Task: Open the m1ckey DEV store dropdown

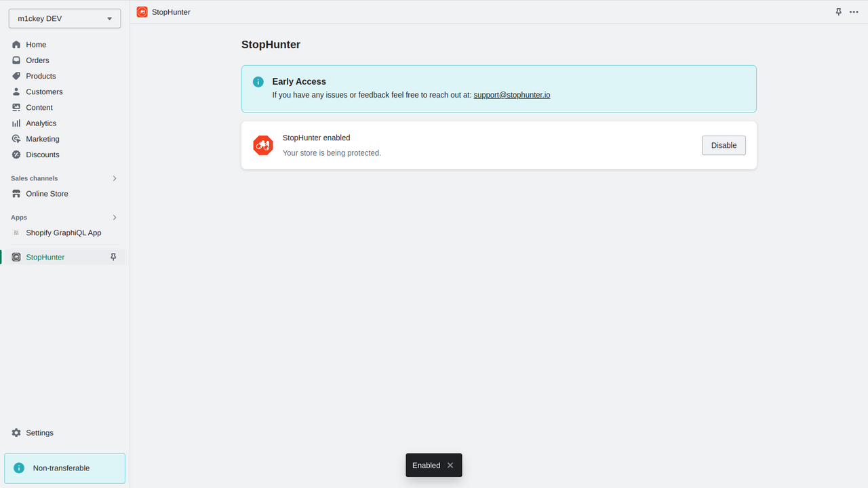Action: coord(64,19)
